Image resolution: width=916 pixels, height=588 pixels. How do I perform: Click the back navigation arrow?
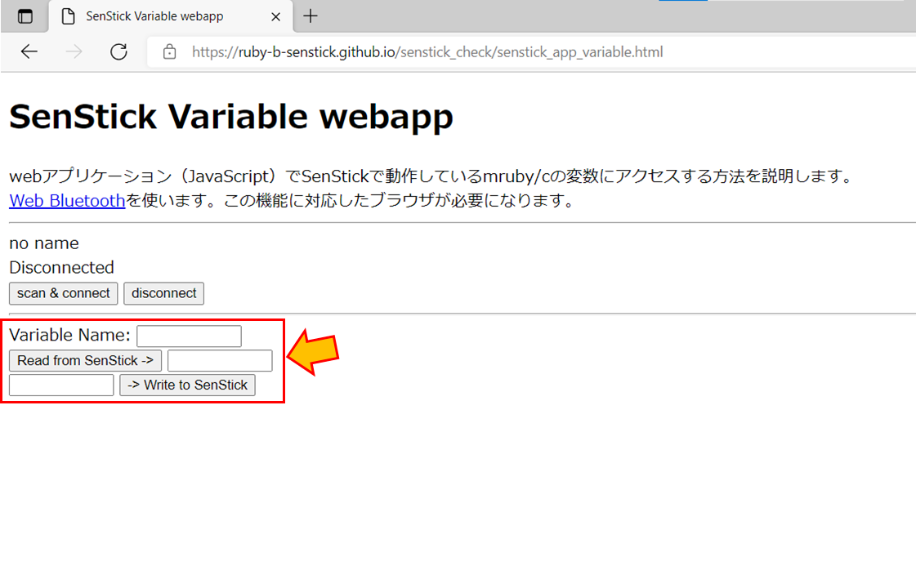pyautogui.click(x=29, y=52)
